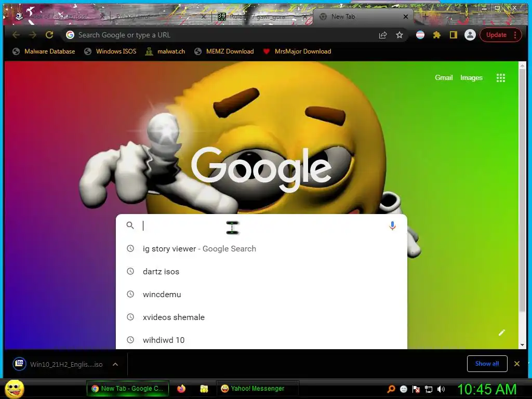
Task: Click the page scrollbar down arrow
Action: pos(522,345)
